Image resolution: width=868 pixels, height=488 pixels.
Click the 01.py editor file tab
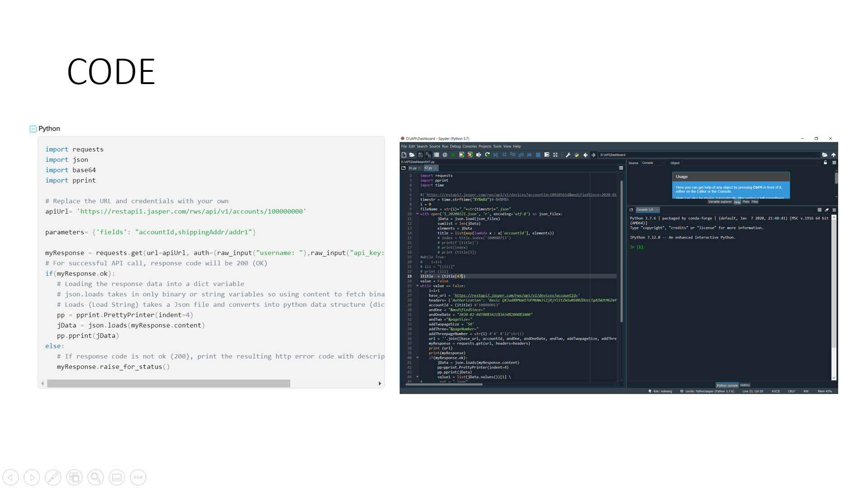(413, 168)
